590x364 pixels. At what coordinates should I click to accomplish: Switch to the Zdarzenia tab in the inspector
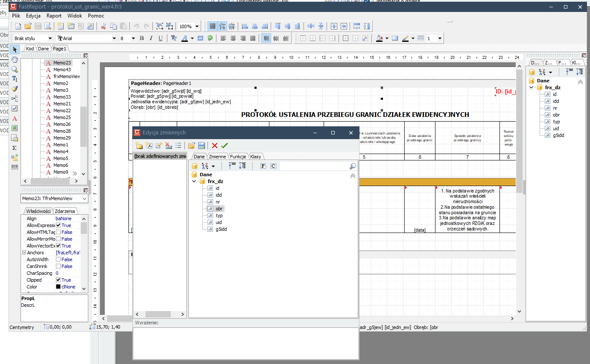pos(64,211)
